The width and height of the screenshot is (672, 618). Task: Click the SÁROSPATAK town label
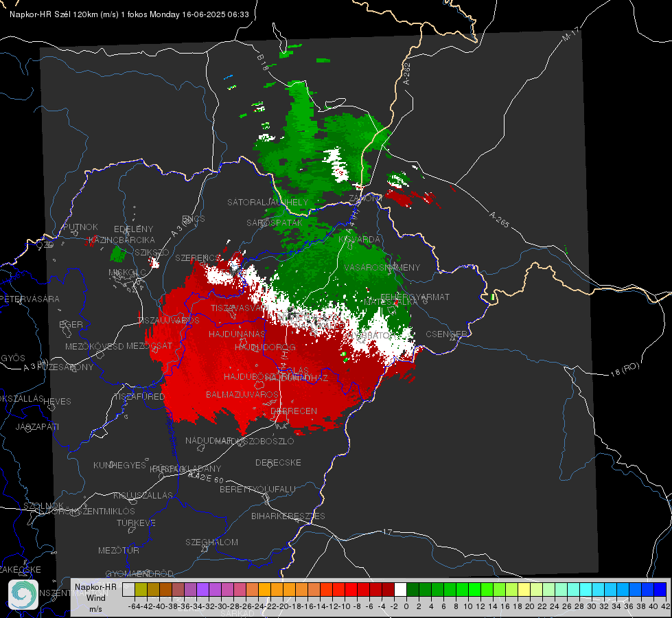pyautogui.click(x=275, y=222)
